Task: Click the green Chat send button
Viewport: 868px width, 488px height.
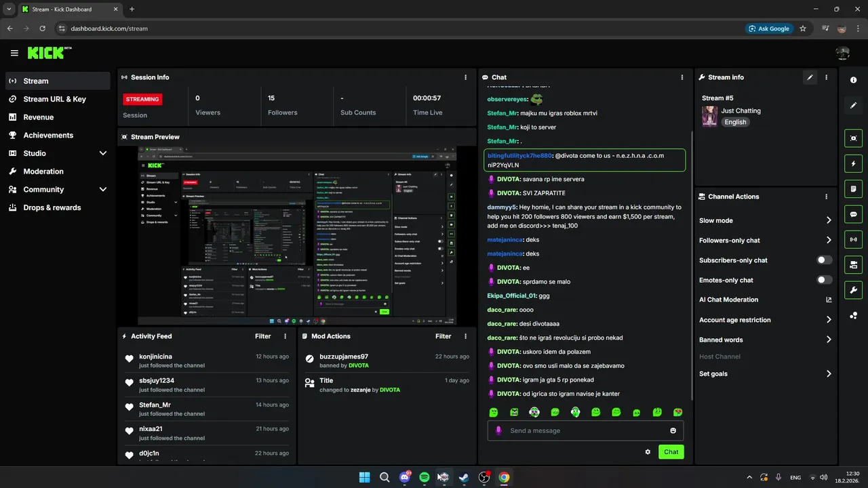Action: click(x=671, y=452)
